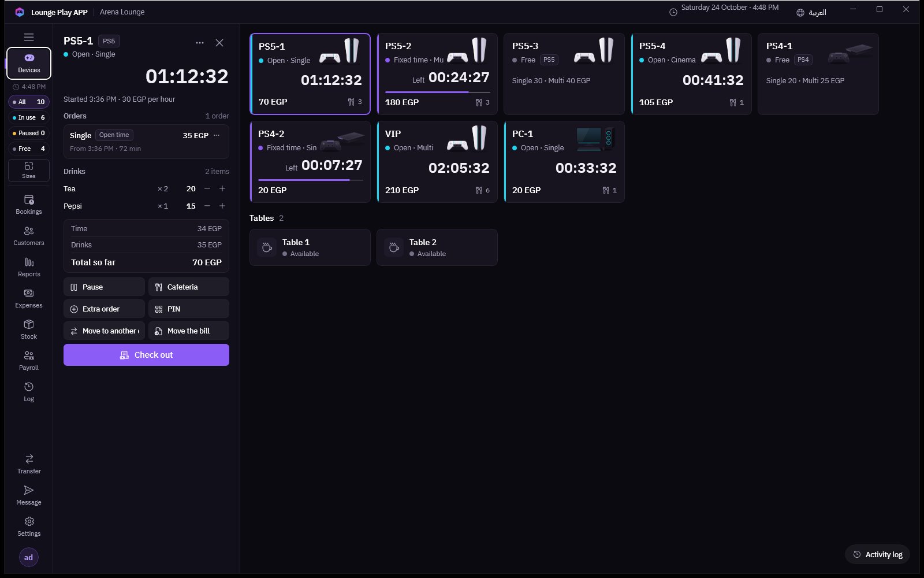Open Bookings from the sidebar
Screen dimensions: 924x578
(x=29, y=205)
